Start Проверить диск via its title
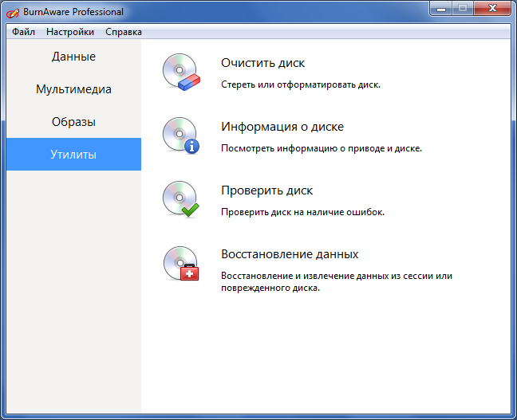517x420 pixels. pos(266,190)
